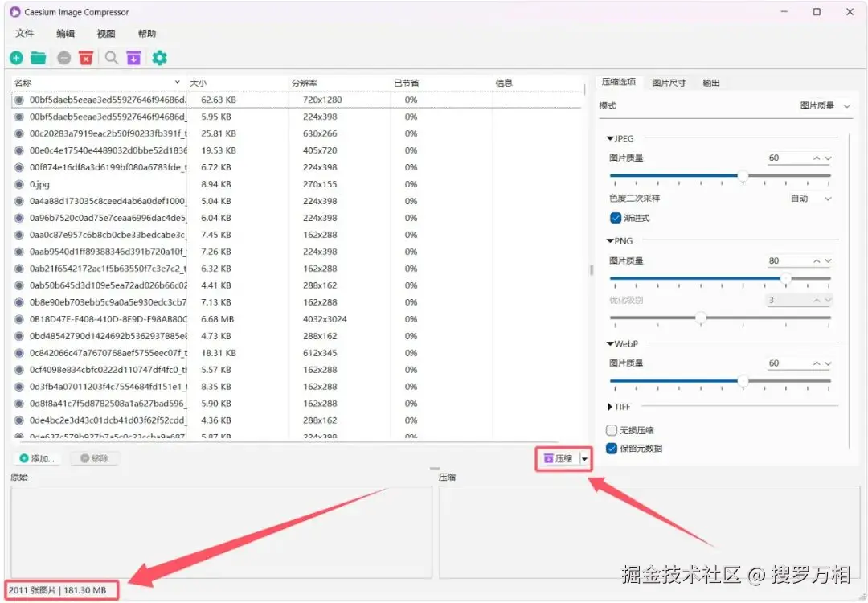Open settings with the green gear icon
Image resolution: width=868 pixels, height=603 pixels.
[159, 58]
